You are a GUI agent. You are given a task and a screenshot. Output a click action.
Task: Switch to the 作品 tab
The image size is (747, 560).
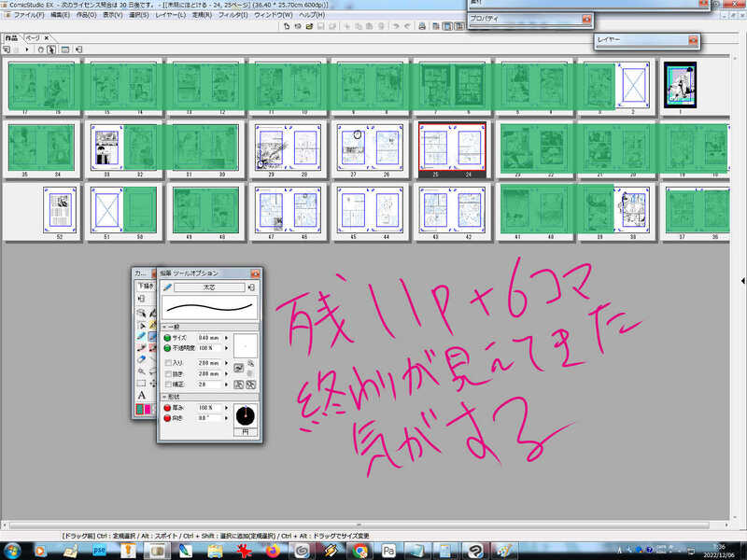(11, 37)
